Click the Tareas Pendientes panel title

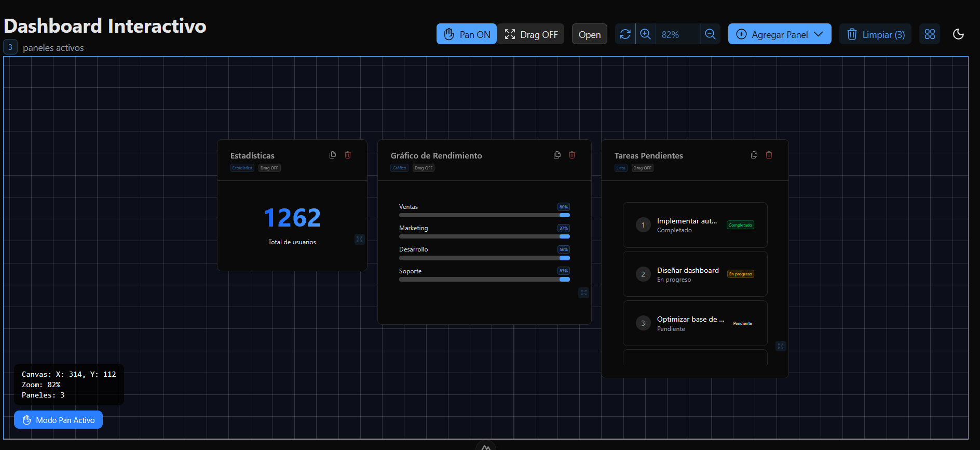pos(648,155)
